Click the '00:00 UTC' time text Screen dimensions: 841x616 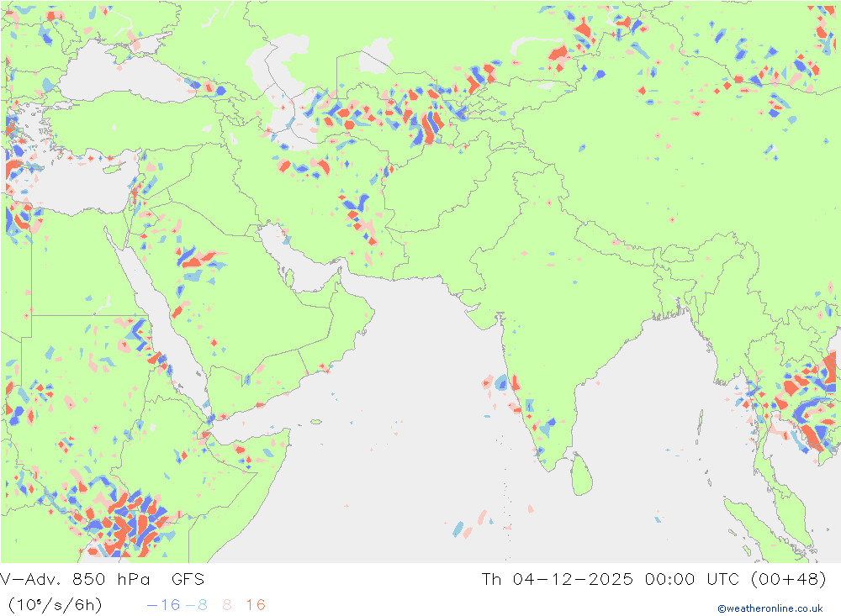coord(692,579)
